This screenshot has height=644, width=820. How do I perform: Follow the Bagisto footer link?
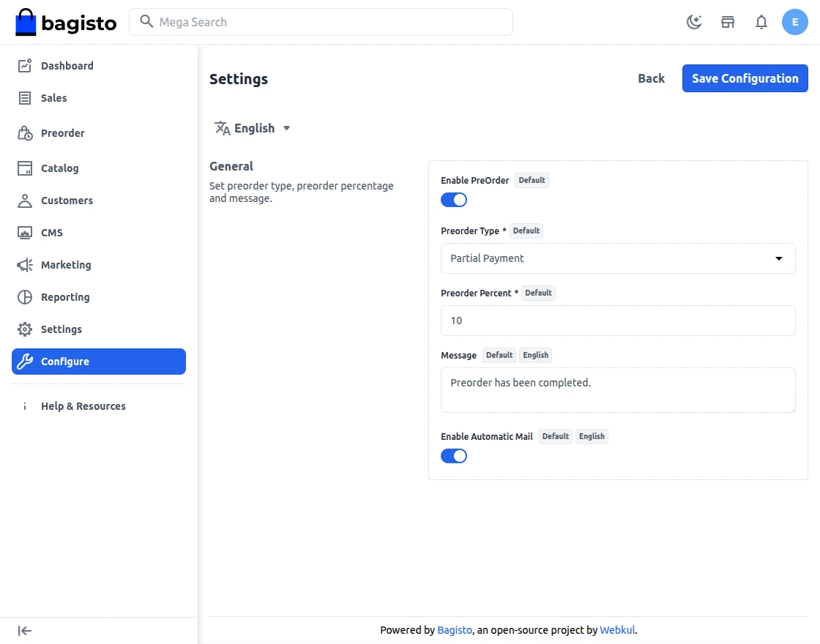pyautogui.click(x=455, y=630)
